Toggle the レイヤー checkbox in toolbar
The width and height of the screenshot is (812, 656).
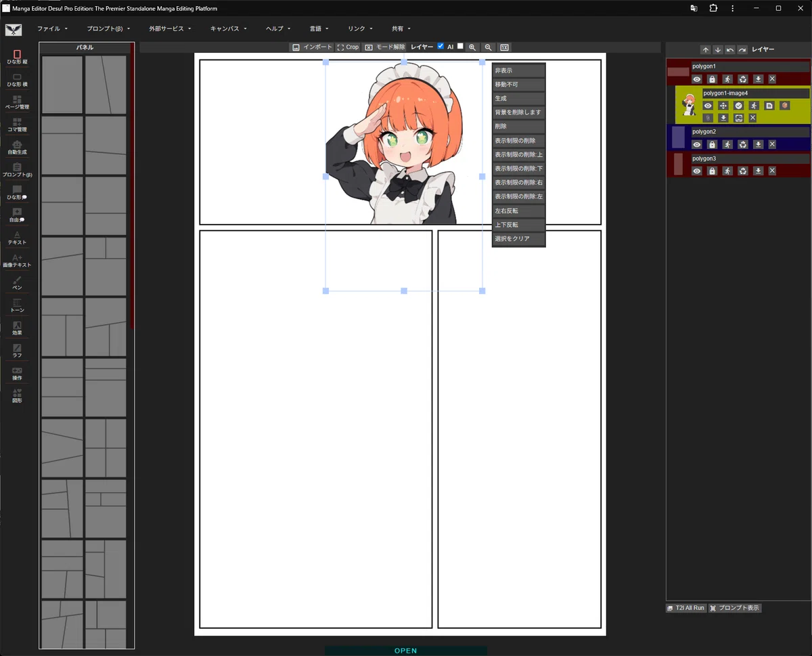441,46
